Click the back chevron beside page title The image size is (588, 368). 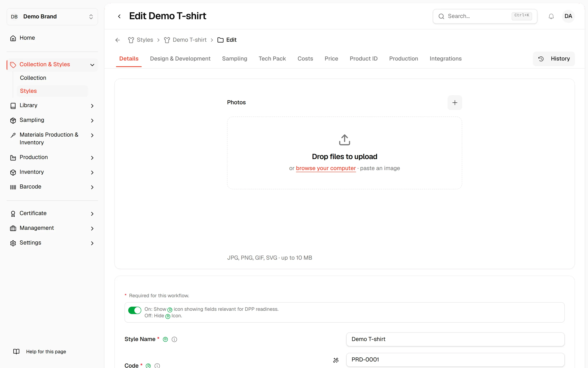click(119, 16)
